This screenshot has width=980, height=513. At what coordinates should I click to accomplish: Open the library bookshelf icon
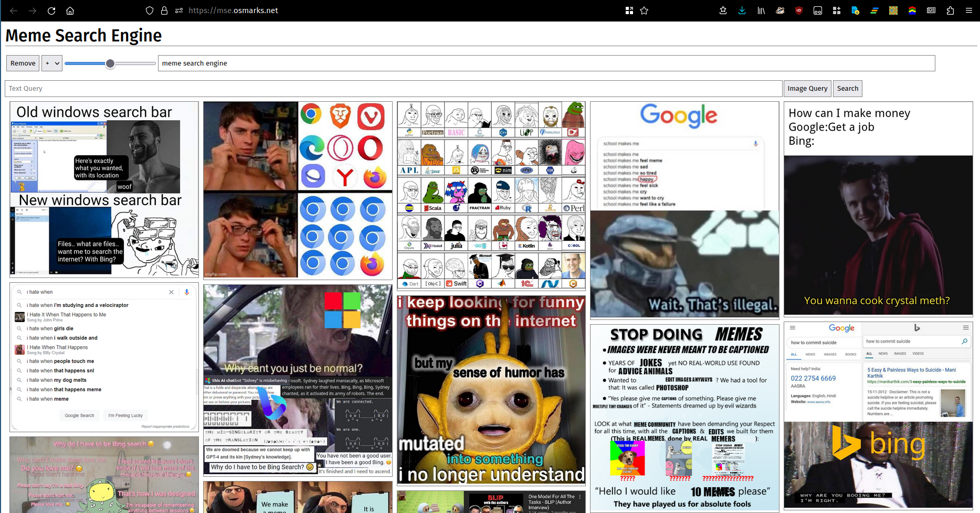tap(761, 10)
